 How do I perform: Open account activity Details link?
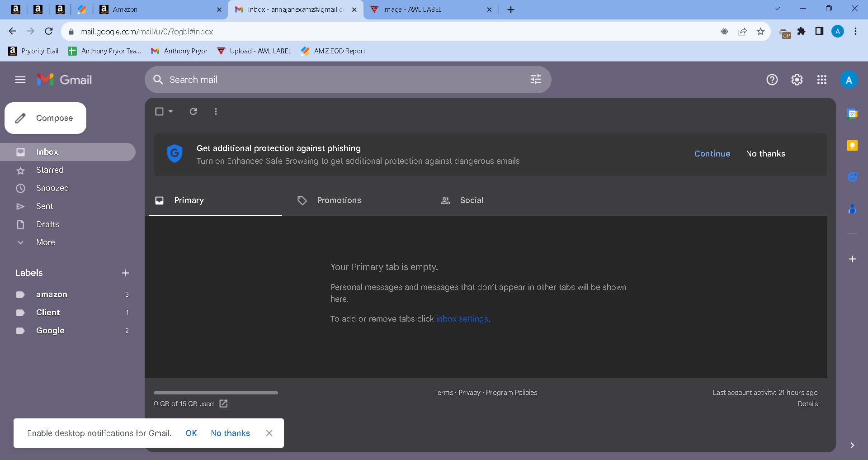click(807, 404)
